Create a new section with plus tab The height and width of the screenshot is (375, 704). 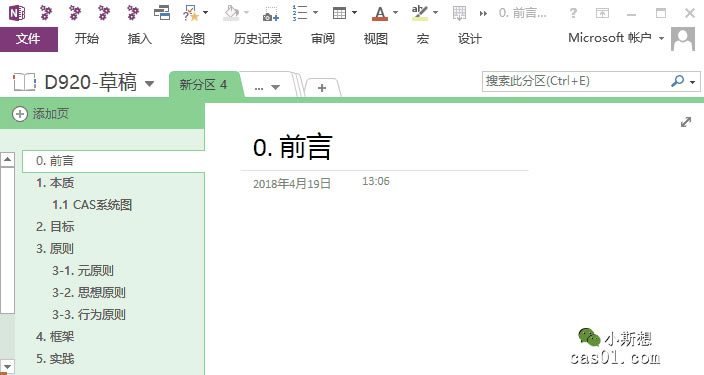322,88
